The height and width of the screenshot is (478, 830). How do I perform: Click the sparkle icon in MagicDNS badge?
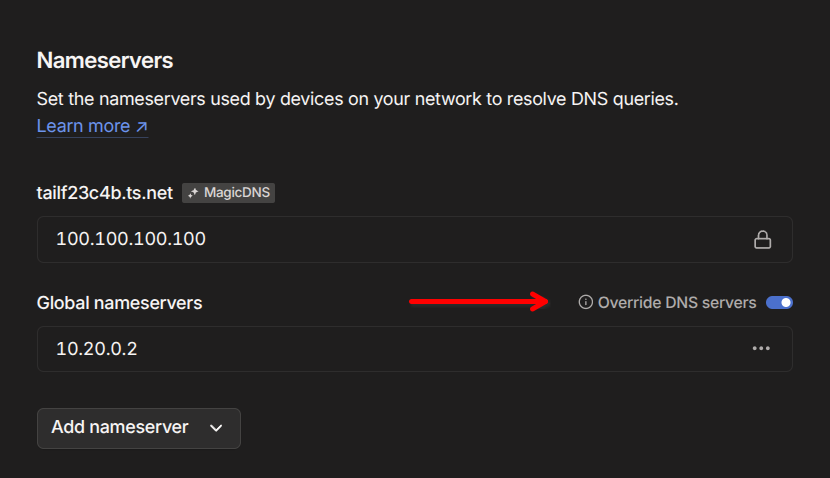click(193, 193)
